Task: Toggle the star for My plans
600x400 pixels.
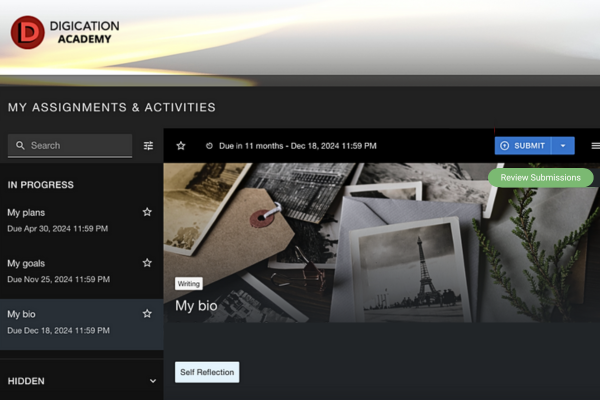Action: [x=147, y=212]
